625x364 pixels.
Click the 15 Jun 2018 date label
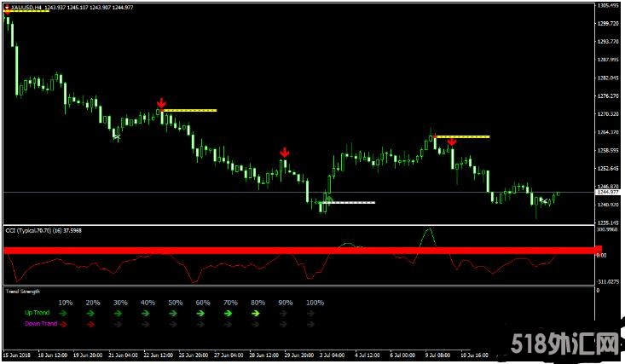click(17, 355)
